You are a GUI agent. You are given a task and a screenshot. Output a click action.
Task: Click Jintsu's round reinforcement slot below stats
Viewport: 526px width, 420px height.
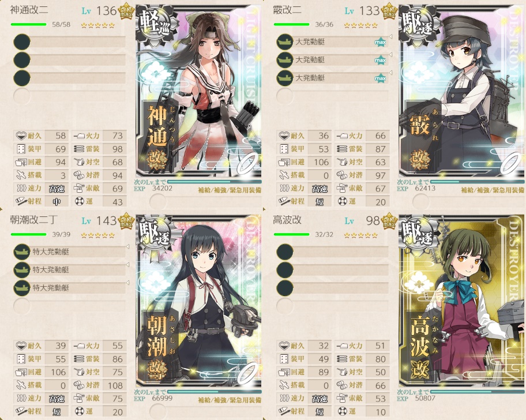tap(157, 201)
